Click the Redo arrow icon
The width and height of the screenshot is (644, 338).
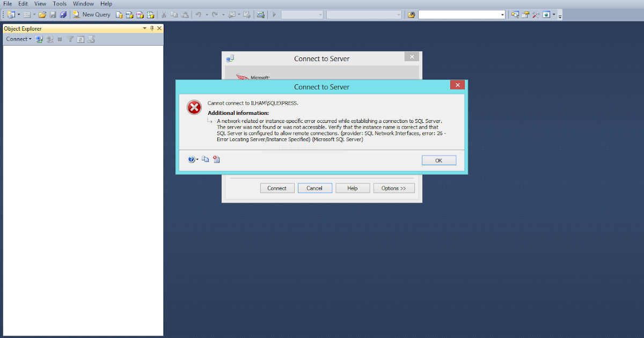point(215,14)
